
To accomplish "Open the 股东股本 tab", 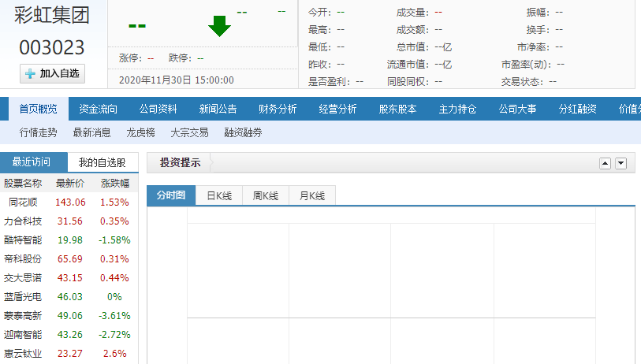I will [x=397, y=109].
